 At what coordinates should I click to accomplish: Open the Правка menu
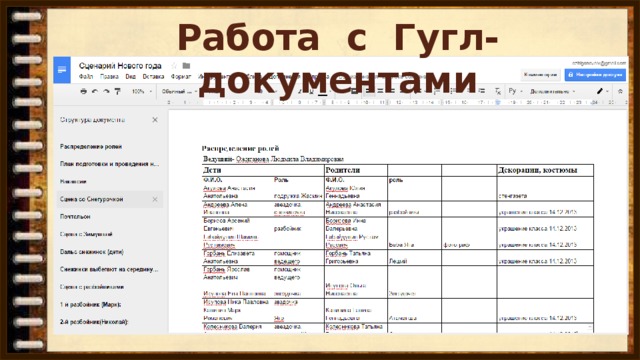tap(109, 76)
